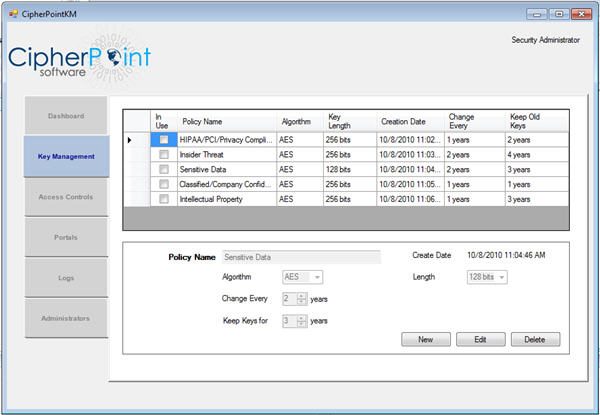Click the Change Every number field
600x415 pixels.
290,299
